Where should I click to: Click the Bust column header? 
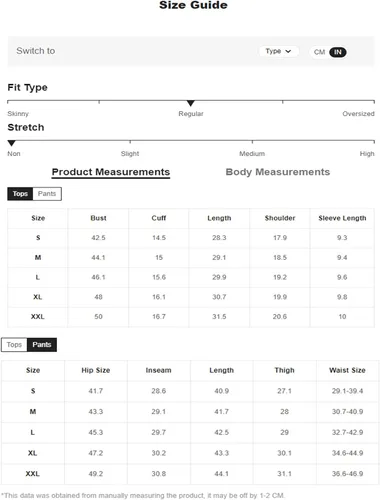(98, 218)
